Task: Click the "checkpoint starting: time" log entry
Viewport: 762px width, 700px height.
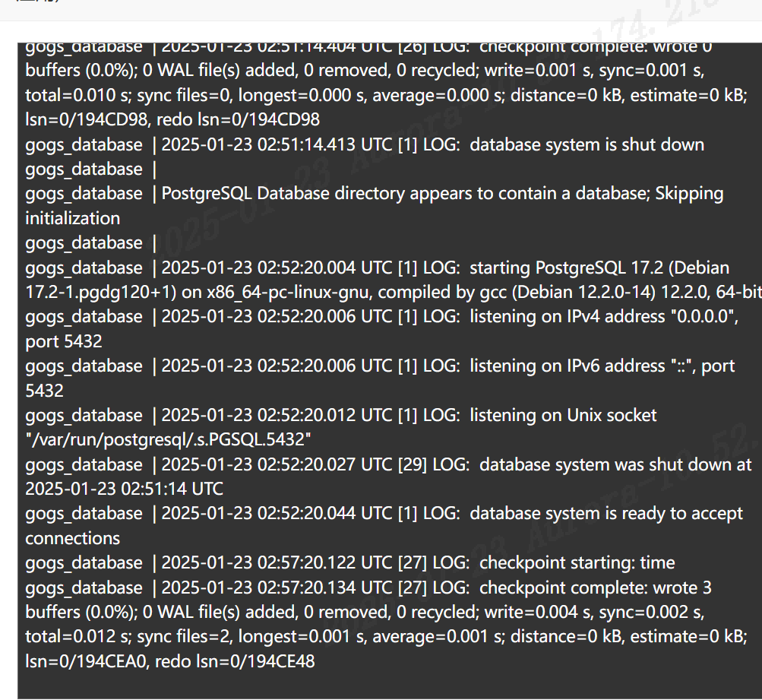Action: pos(350,563)
